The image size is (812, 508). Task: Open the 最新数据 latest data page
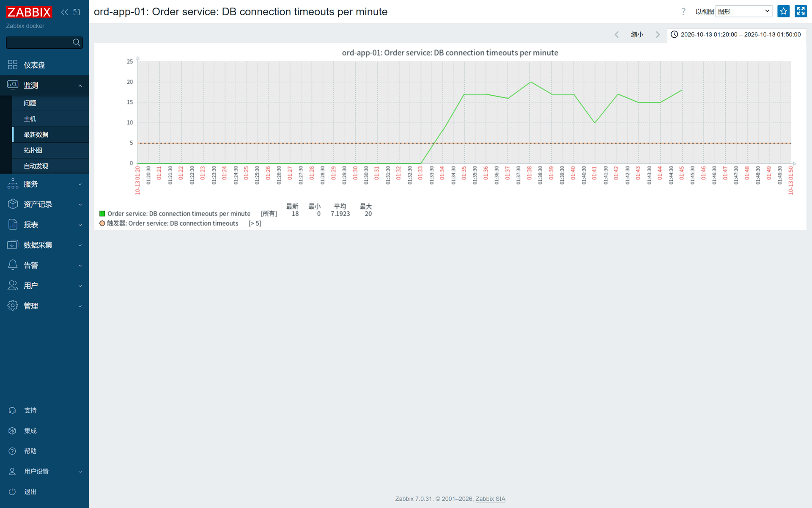[50, 135]
